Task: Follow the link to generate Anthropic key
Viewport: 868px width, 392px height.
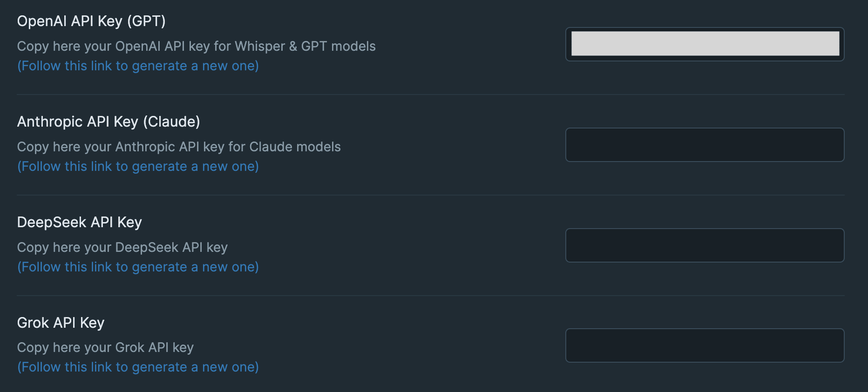Action: click(138, 167)
